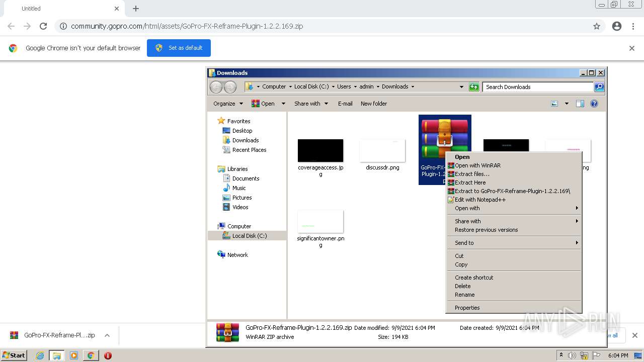
Task: Dismiss the default browser infobar
Action: tap(632, 48)
